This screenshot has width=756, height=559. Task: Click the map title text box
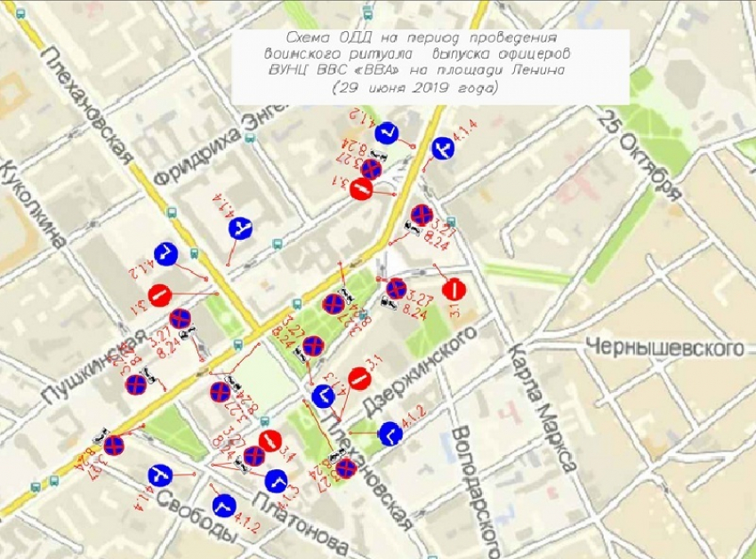(x=425, y=64)
